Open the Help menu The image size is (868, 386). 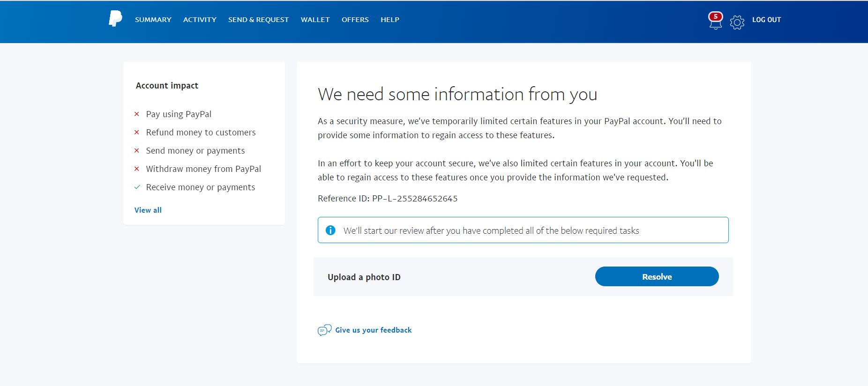point(390,20)
